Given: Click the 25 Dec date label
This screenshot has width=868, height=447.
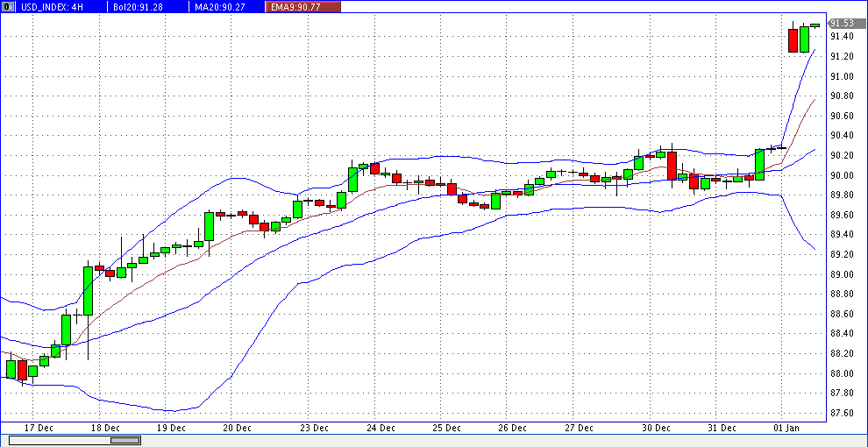Looking at the screenshot, I should [445, 428].
